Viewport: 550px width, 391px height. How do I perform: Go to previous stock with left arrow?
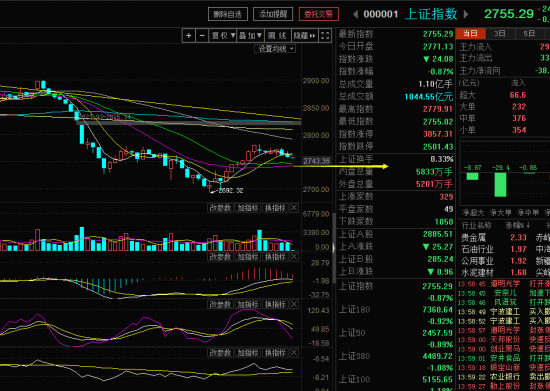tap(355, 14)
